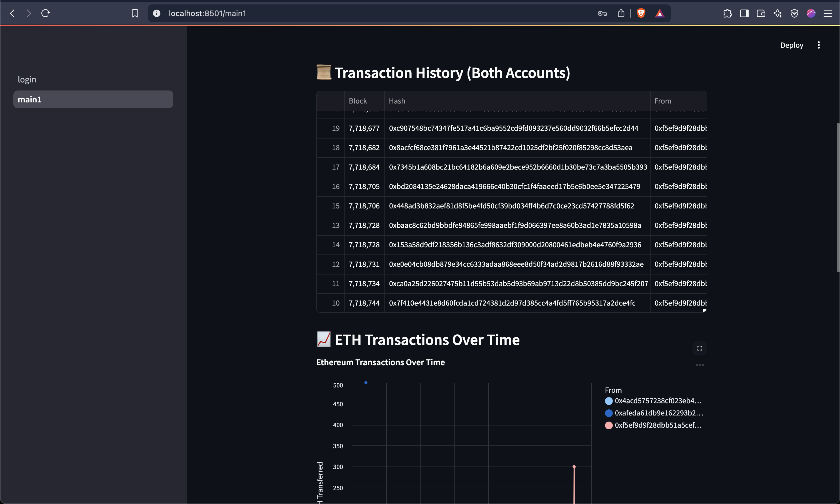Open the chart's three-dot options menu
840x504 pixels.
point(700,365)
